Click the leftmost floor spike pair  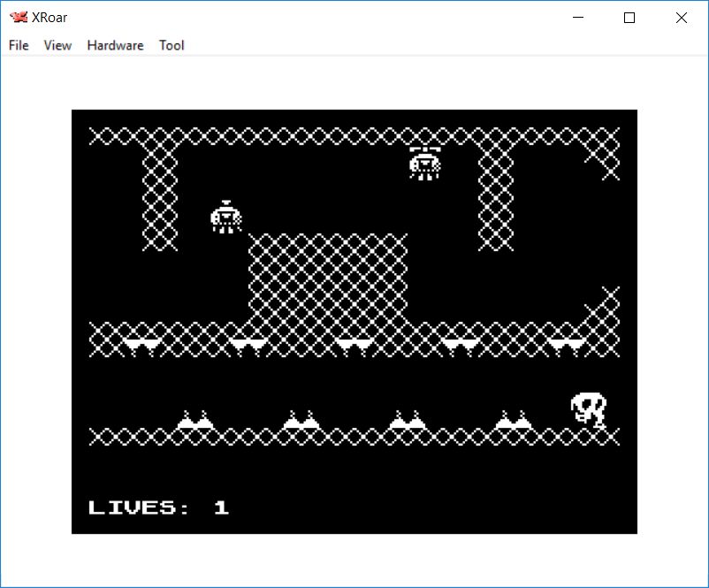195,420
